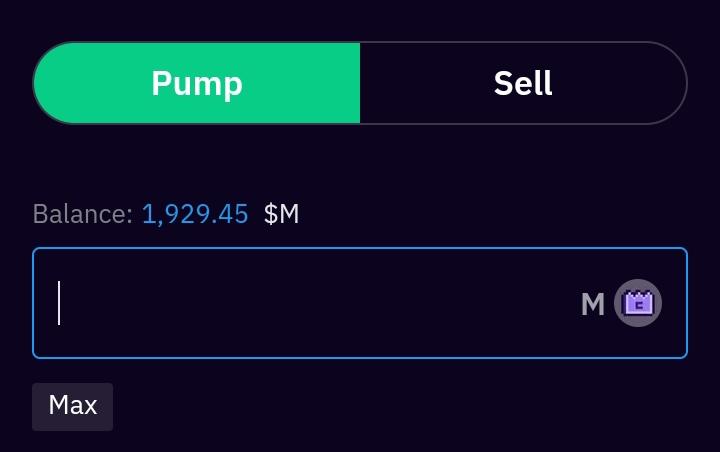This screenshot has height=452, width=720.
Task: Click the 1,929.45 balance amount
Action: click(x=195, y=214)
